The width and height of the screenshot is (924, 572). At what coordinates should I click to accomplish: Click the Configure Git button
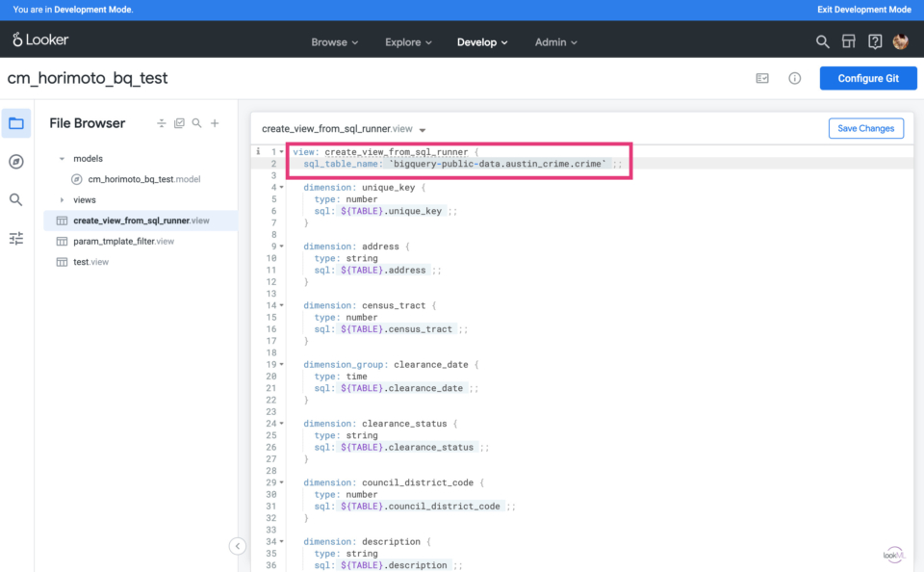coord(868,78)
